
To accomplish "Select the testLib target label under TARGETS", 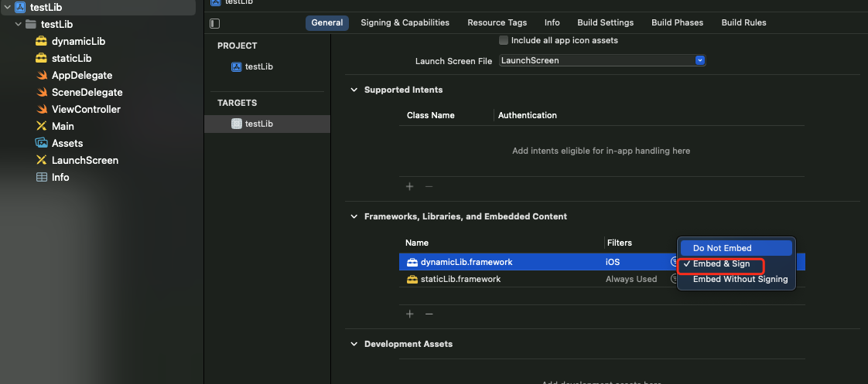I will pos(259,124).
